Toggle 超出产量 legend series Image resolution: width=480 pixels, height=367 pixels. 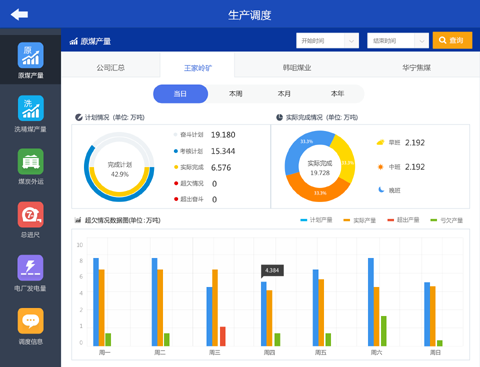tap(403, 220)
